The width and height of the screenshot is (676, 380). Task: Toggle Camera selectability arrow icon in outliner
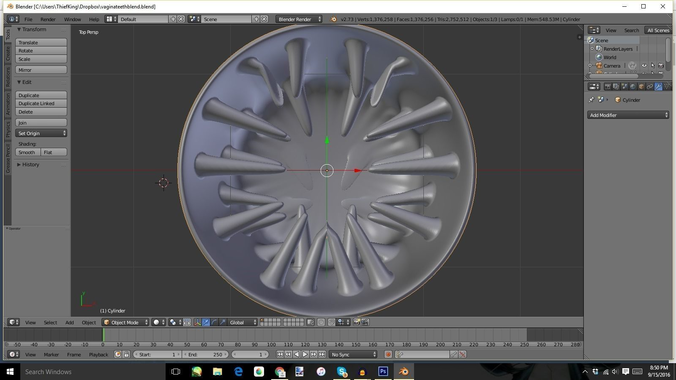tap(652, 66)
